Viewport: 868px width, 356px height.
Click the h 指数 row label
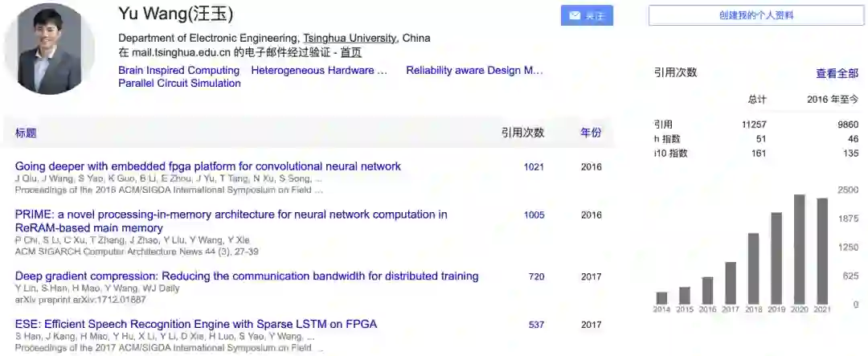(666, 139)
